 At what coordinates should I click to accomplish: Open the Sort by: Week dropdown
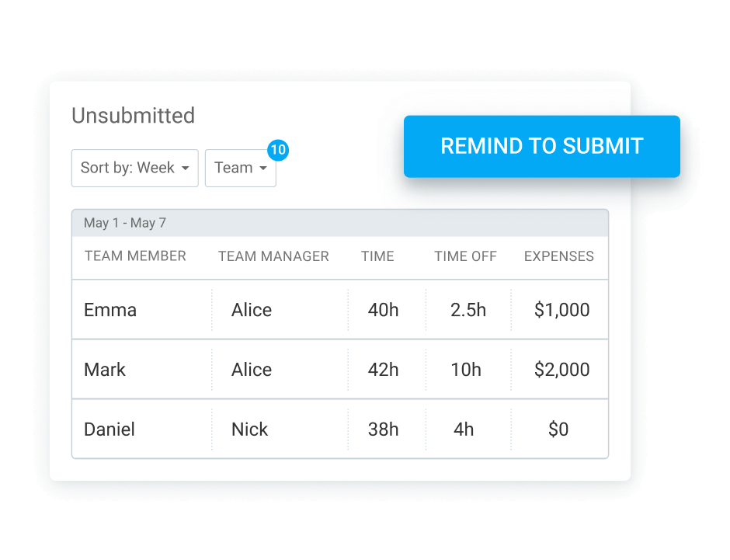pyautogui.click(x=134, y=168)
